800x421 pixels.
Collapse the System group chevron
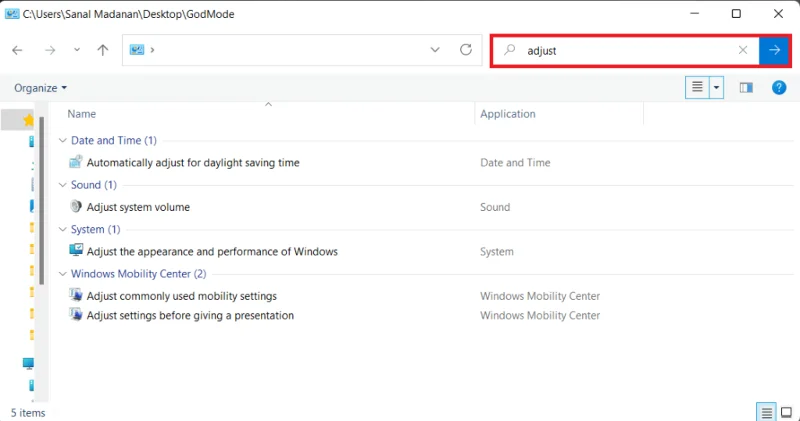tap(63, 229)
